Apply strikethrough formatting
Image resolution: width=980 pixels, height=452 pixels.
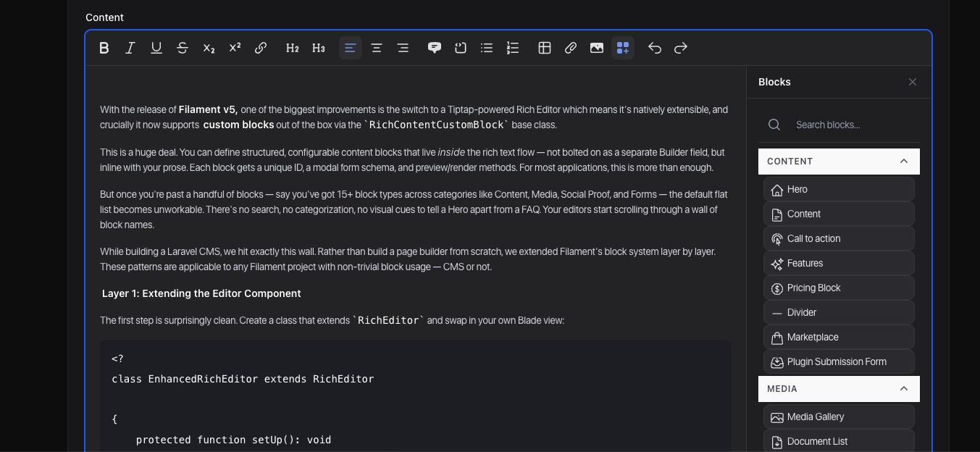click(x=183, y=48)
